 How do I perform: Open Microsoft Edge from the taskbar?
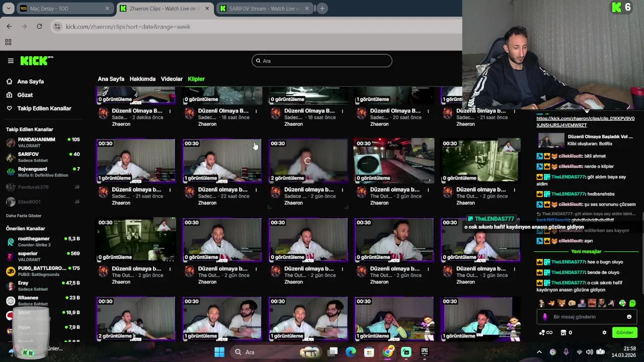pos(351,352)
